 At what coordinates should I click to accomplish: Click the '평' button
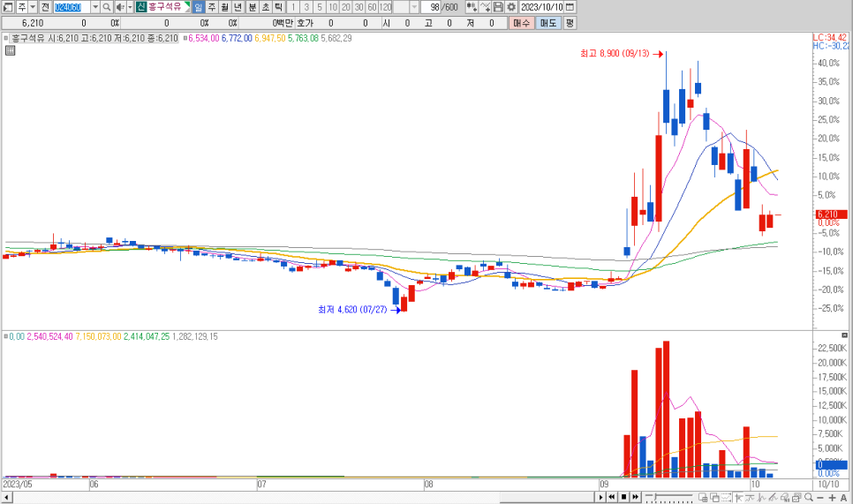(570, 23)
